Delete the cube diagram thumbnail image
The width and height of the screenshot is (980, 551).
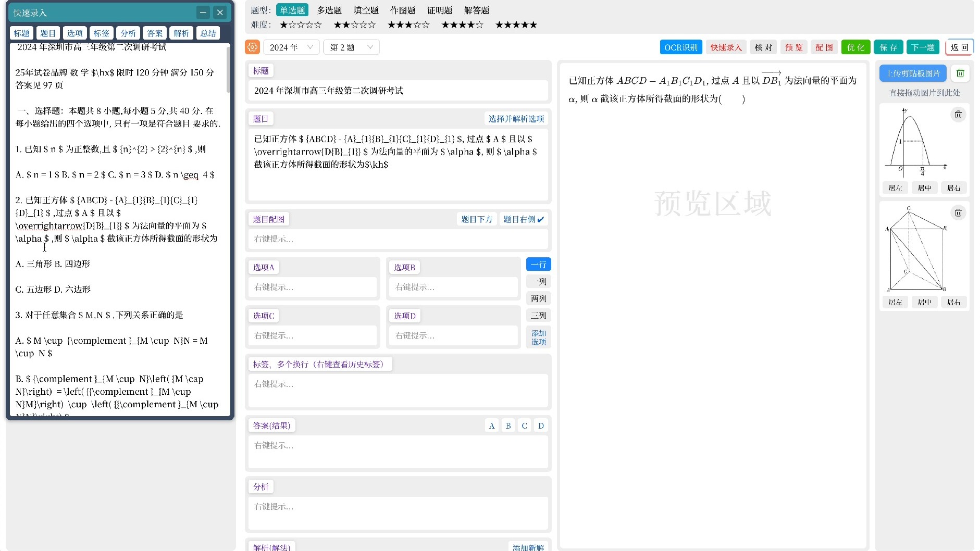(958, 212)
